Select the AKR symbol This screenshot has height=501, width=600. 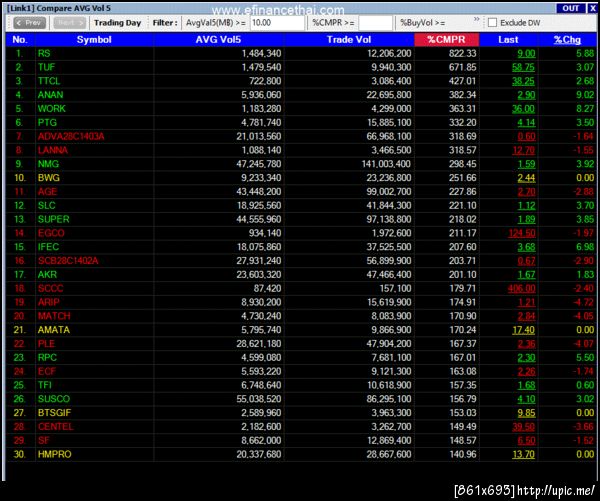pyautogui.click(x=47, y=274)
